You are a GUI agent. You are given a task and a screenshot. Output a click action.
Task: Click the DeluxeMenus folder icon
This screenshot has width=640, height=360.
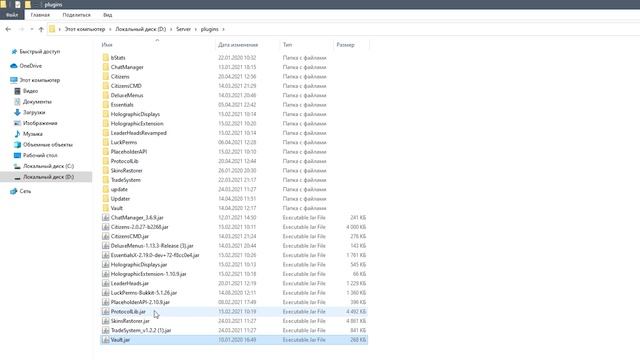pyautogui.click(x=106, y=95)
